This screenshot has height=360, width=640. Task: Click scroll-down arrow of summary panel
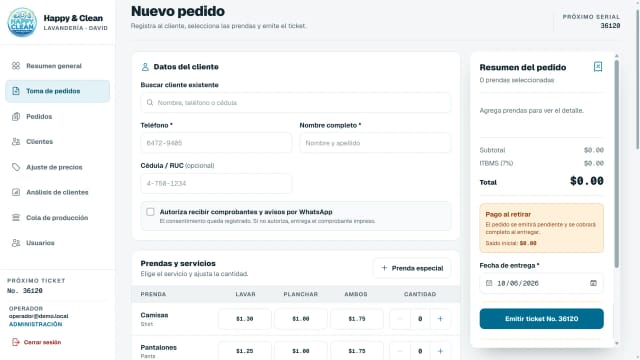tap(616, 343)
